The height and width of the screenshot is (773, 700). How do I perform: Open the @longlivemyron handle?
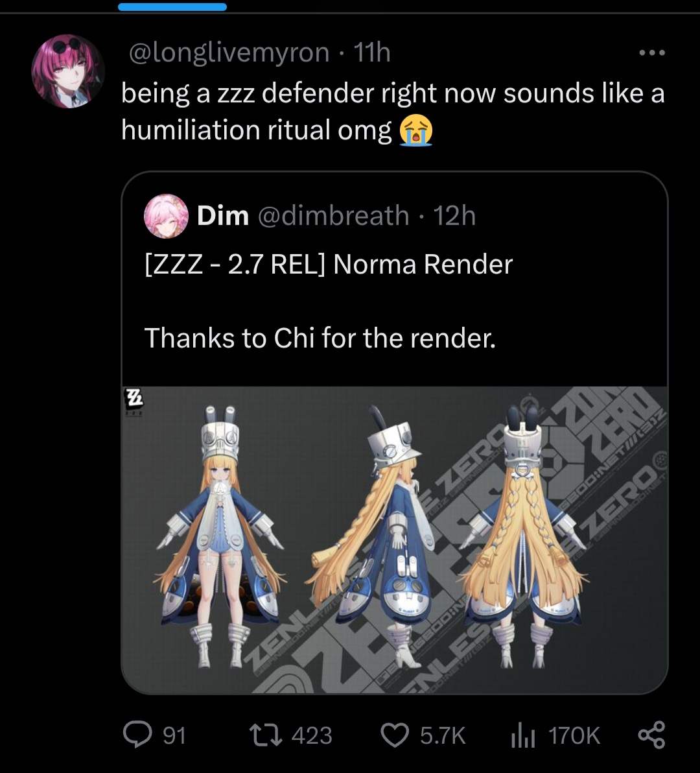click(229, 53)
